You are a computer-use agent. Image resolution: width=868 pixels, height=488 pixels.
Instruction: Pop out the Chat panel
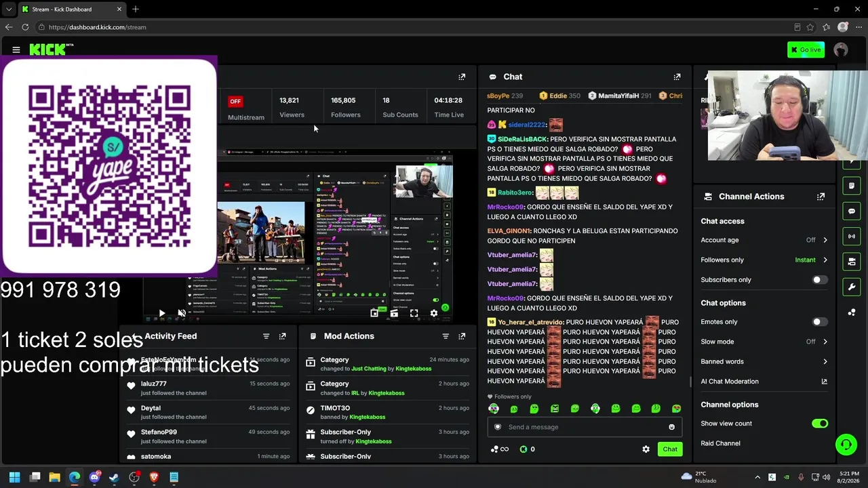(677, 77)
